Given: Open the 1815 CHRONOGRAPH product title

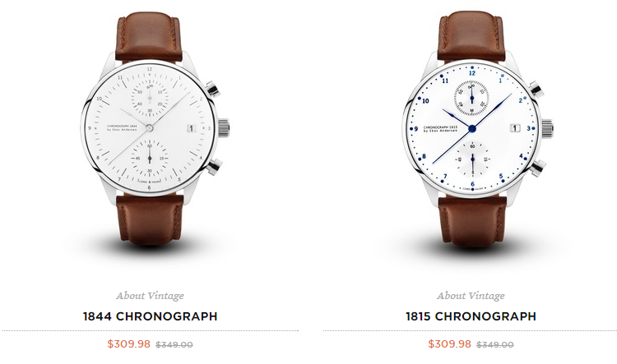Looking at the screenshot, I should tap(471, 316).
